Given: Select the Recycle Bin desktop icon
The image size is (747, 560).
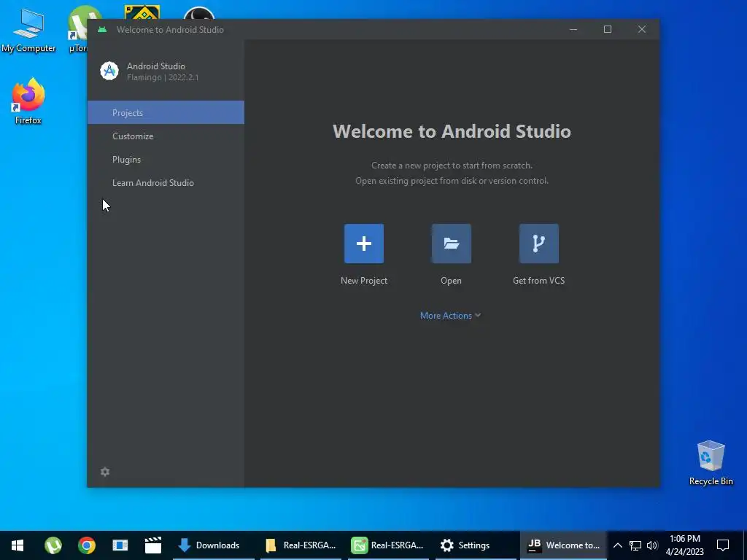Looking at the screenshot, I should pyautogui.click(x=711, y=463).
